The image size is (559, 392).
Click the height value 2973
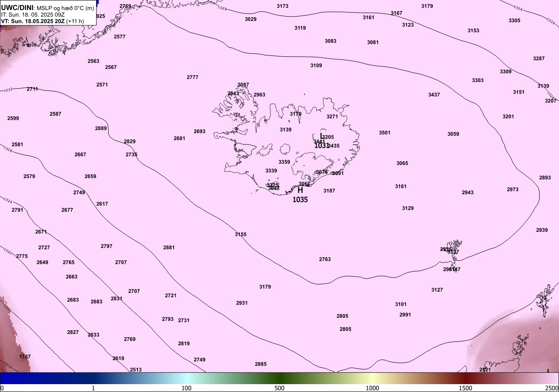click(x=513, y=189)
